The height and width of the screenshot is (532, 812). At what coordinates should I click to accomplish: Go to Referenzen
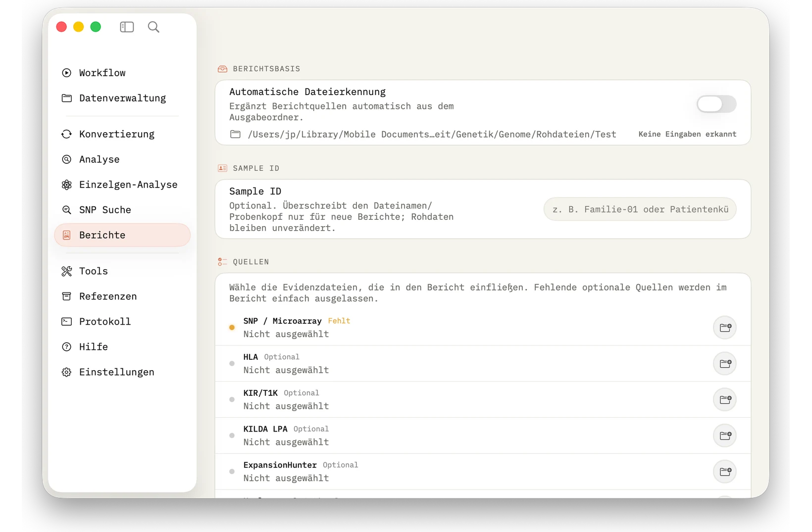(x=122, y=296)
